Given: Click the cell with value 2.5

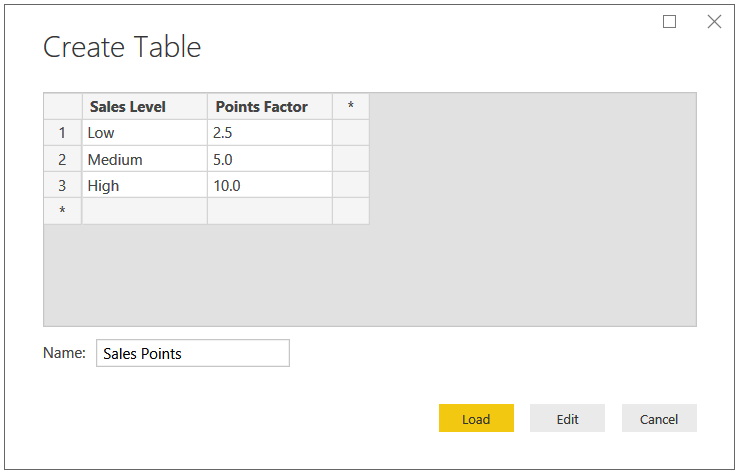Looking at the screenshot, I should (x=270, y=133).
